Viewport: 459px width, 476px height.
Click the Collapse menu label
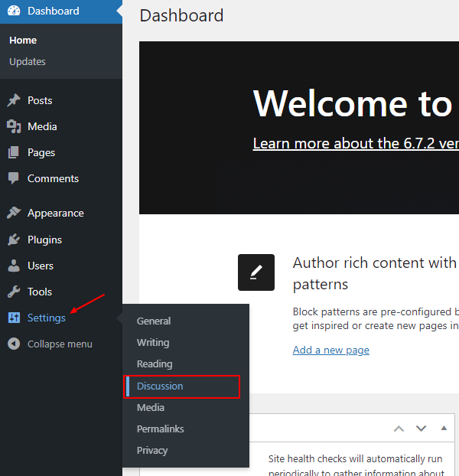(x=60, y=344)
